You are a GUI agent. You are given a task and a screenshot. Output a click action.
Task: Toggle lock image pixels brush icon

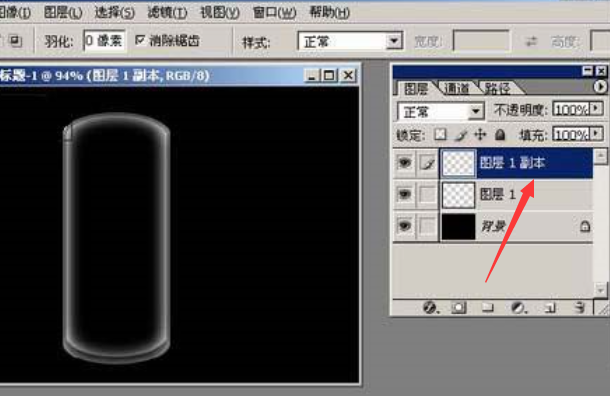coord(461,135)
